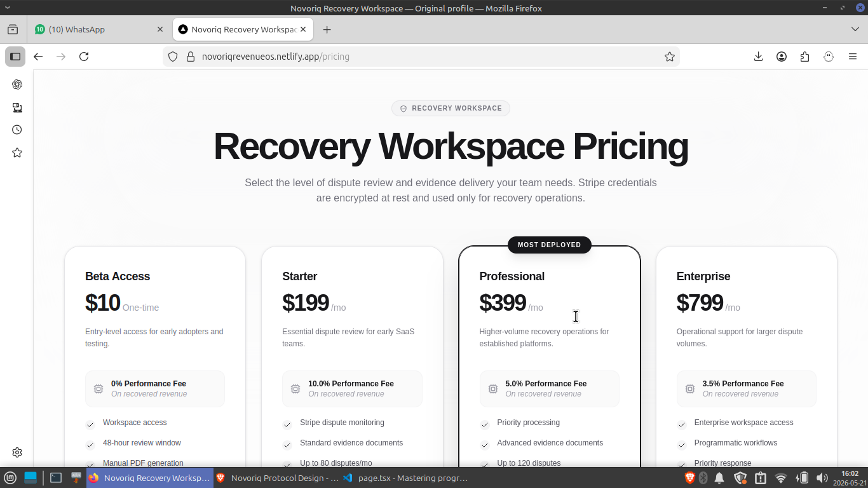Click Enterprise workspace access feature
Screen dimensions: 868x488
[744, 423]
